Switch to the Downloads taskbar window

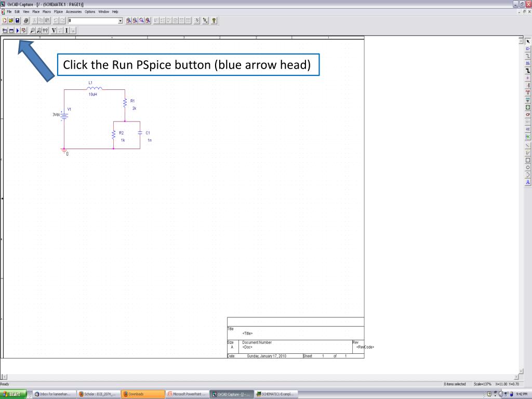coord(143,394)
